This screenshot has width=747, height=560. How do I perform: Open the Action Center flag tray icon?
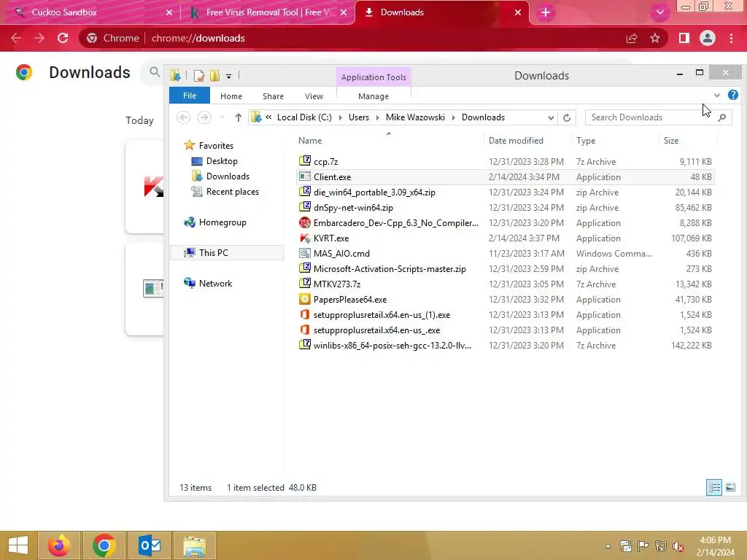pos(643,546)
